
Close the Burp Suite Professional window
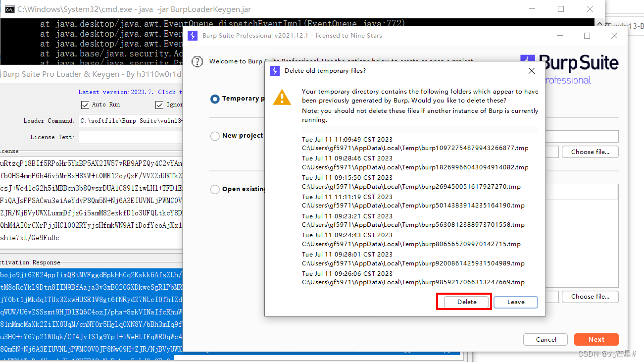coord(614,36)
